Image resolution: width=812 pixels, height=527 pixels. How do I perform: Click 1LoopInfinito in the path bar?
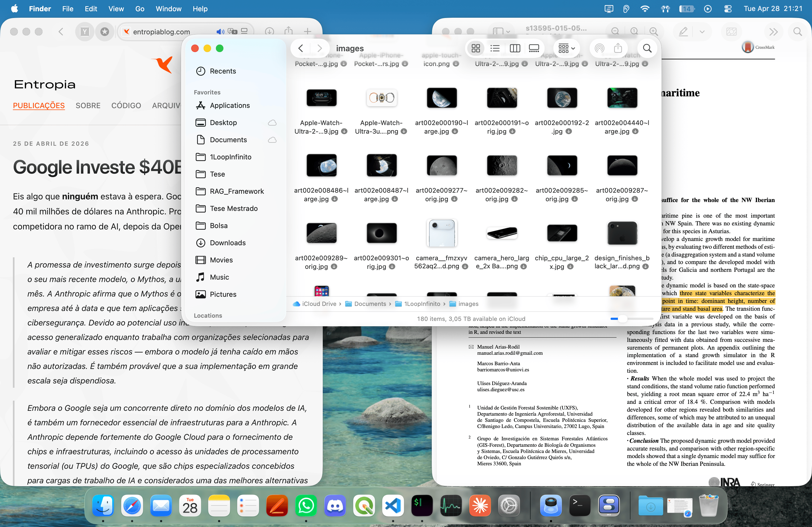point(422,304)
